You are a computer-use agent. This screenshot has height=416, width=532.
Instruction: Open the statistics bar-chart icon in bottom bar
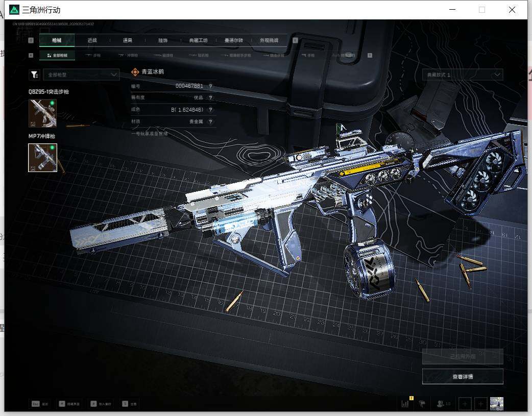coord(405,404)
